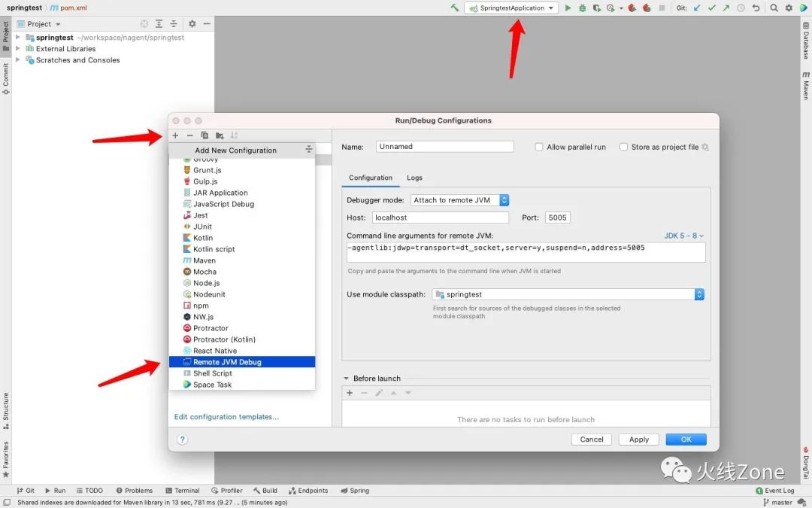
Task: Open the Database side panel
Action: pyautogui.click(x=806, y=41)
